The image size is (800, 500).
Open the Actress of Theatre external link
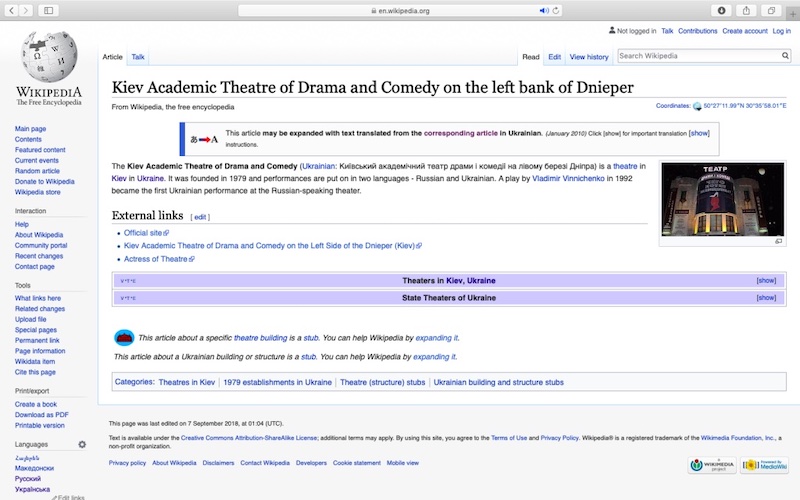[159, 259]
